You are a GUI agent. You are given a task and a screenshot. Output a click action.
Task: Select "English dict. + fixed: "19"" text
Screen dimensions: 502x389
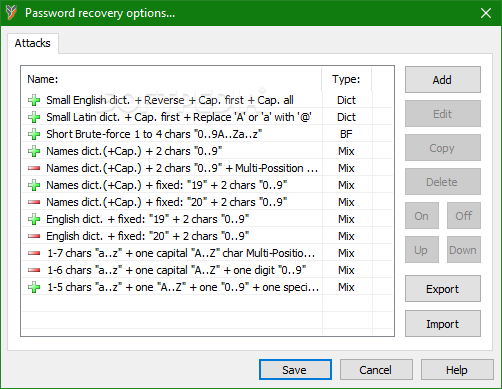point(148,219)
